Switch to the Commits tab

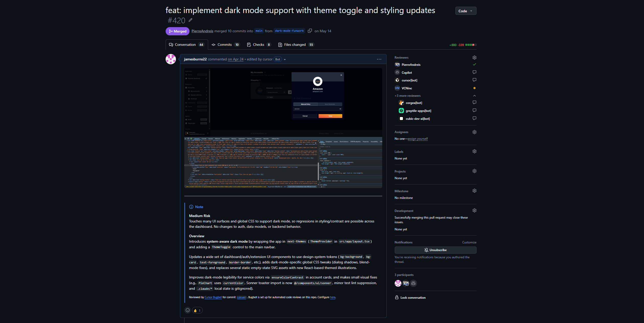coord(225,45)
